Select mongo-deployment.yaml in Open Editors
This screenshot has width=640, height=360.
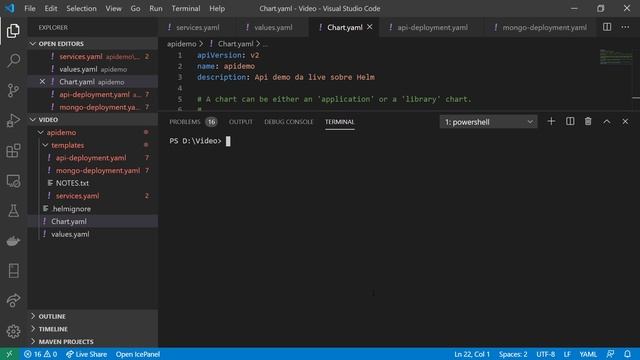pos(93,107)
